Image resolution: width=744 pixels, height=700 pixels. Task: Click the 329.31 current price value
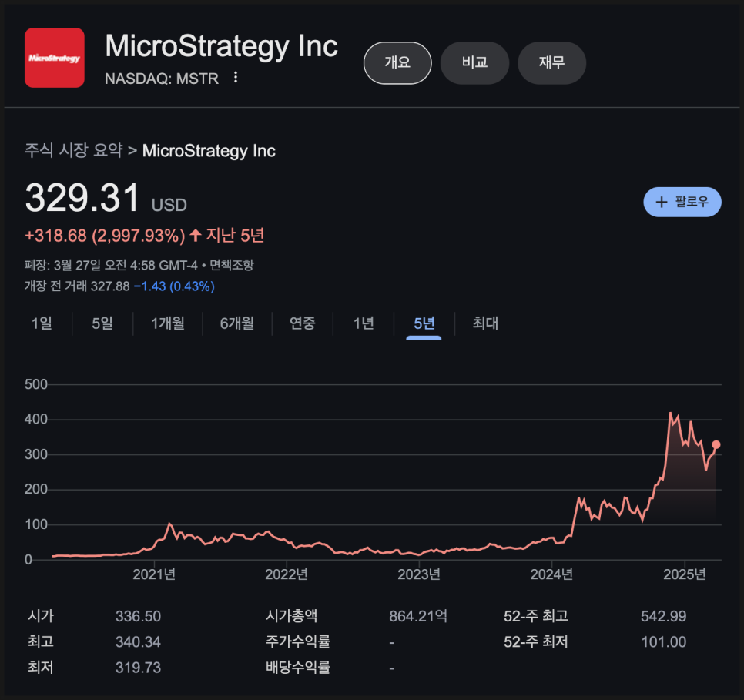click(x=82, y=198)
